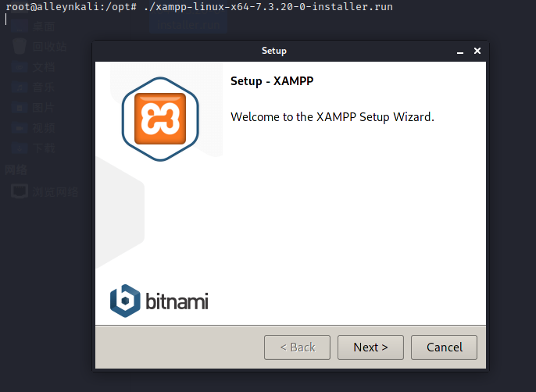
Task: Select 文档 in background file manager sidebar
Action: click(33, 67)
